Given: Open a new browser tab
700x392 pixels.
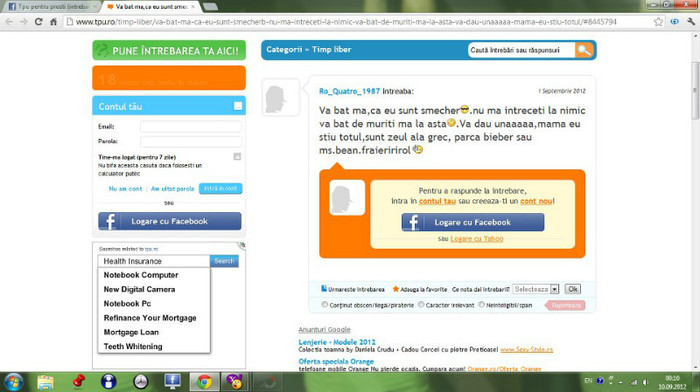Looking at the screenshot, I should (210, 7).
